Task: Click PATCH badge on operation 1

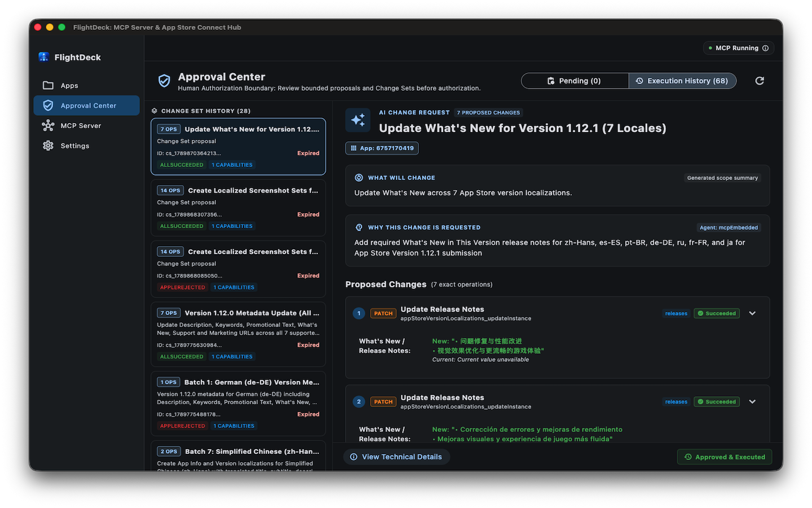Action: point(383,313)
